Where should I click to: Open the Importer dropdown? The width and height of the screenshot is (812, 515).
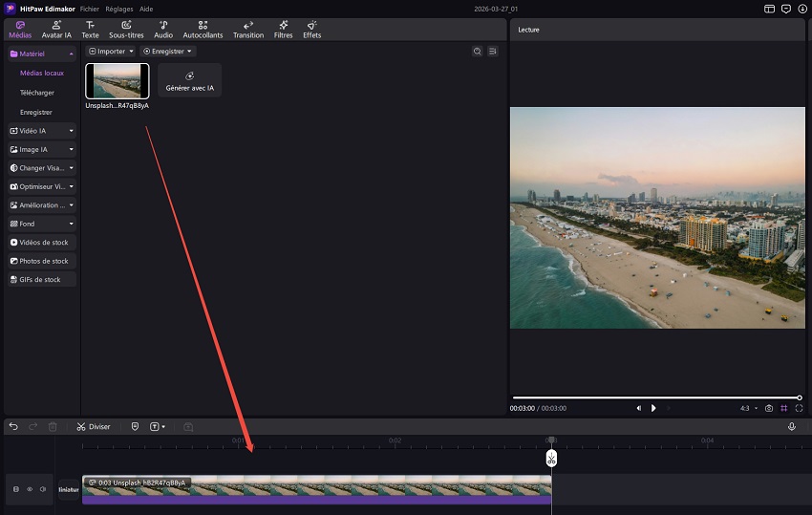(111, 51)
